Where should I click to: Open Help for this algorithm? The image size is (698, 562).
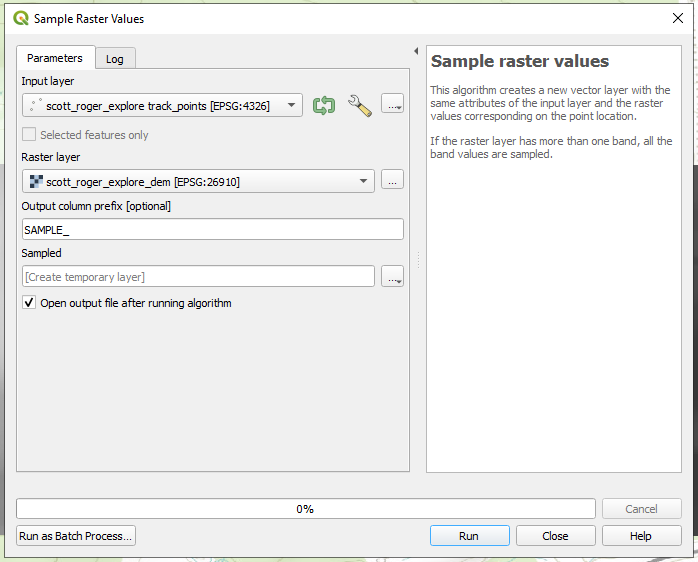[641, 536]
